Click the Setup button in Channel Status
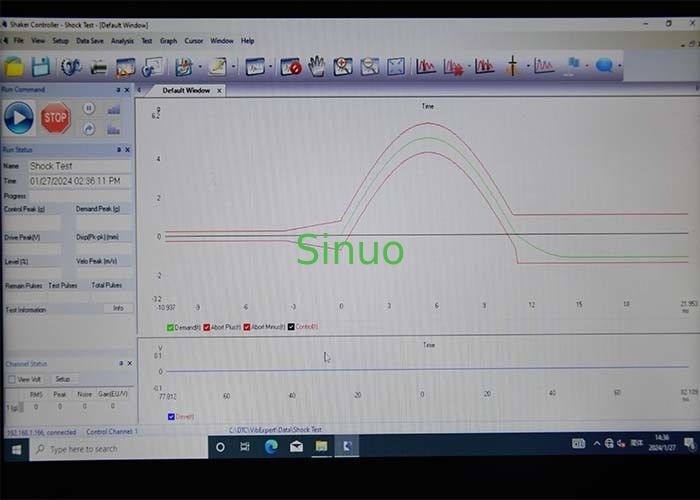This screenshot has width=700, height=500. pos(63,380)
